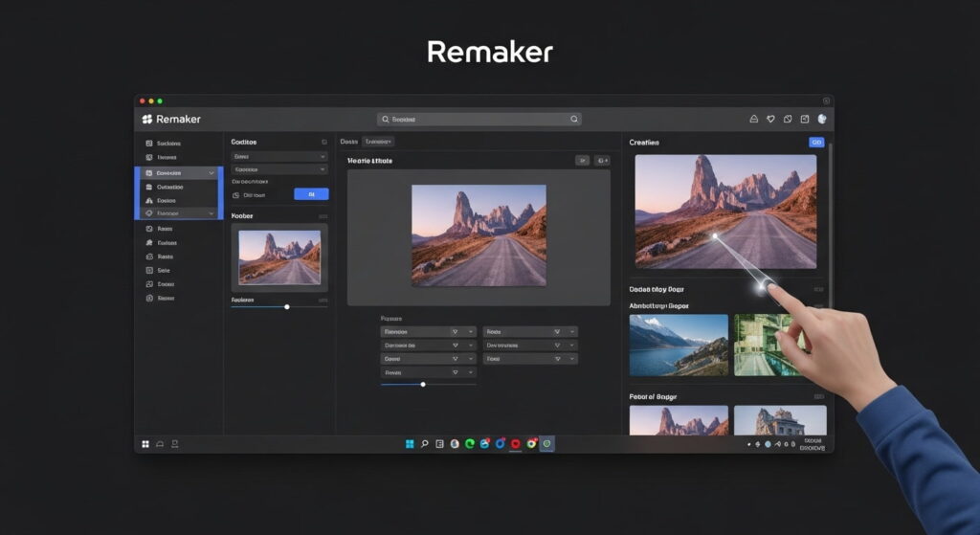Click the slider below the "Revas" dropdown
This screenshot has width=980, height=535.
428,385
